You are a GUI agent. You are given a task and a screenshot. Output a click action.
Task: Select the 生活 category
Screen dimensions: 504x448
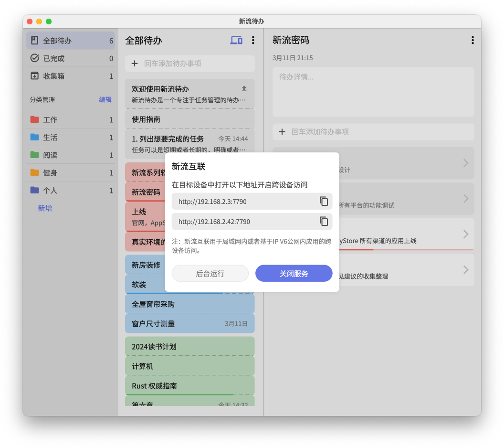tap(70, 138)
